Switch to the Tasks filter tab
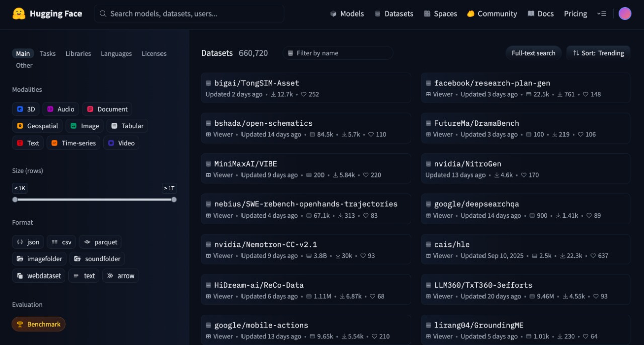Image resolution: width=644 pixels, height=345 pixels. tap(48, 54)
